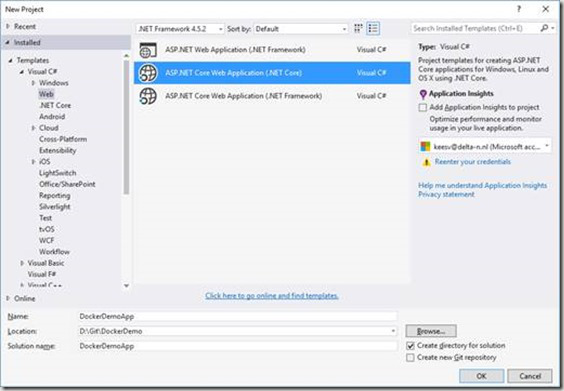Select the WCF category
This screenshot has height=391, width=564.
pos(46,240)
